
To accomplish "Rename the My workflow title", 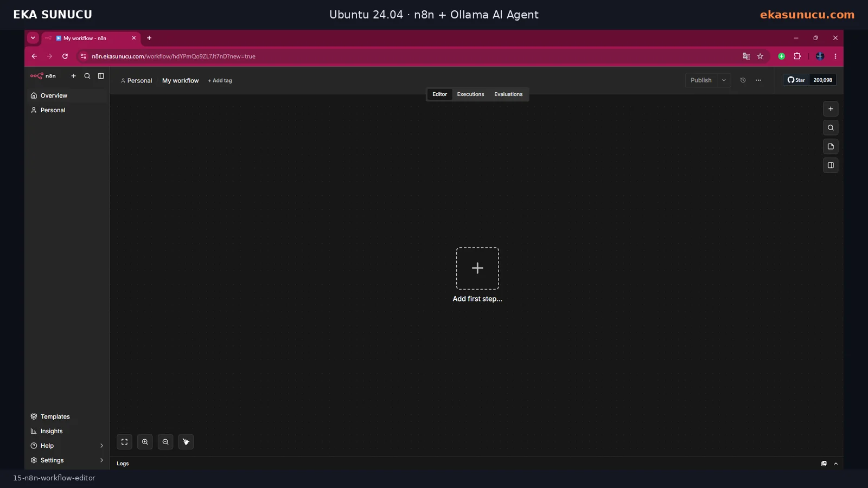I will click(x=181, y=81).
